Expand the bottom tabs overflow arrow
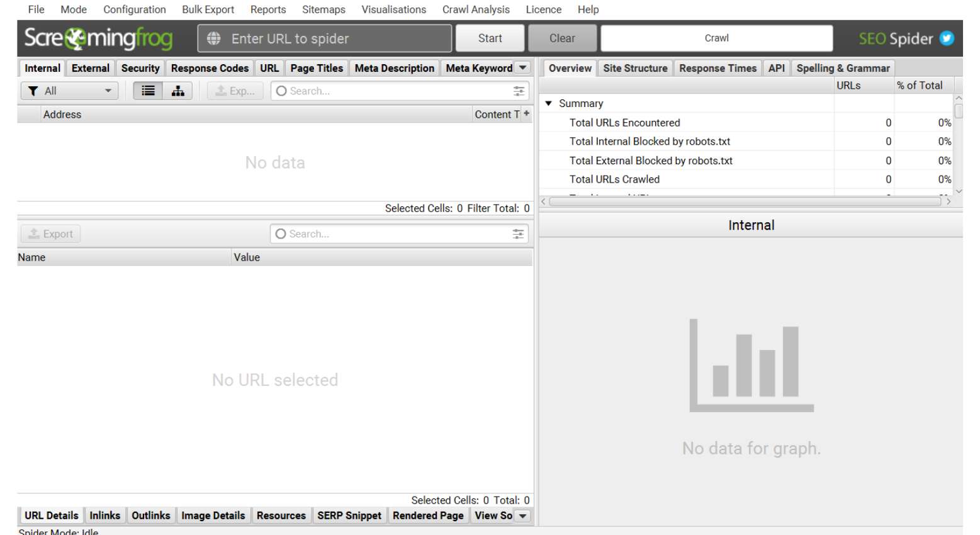980x535 pixels. 522,515
